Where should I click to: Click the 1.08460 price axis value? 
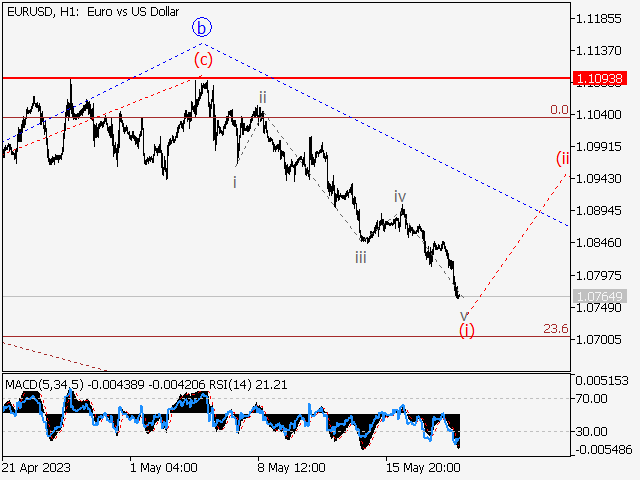(x=598, y=243)
